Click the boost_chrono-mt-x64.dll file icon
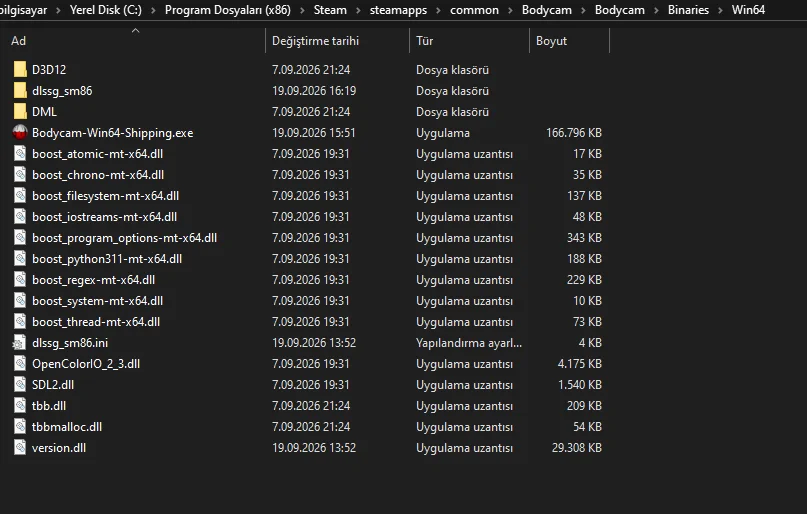This screenshot has height=514, width=807. point(20,175)
